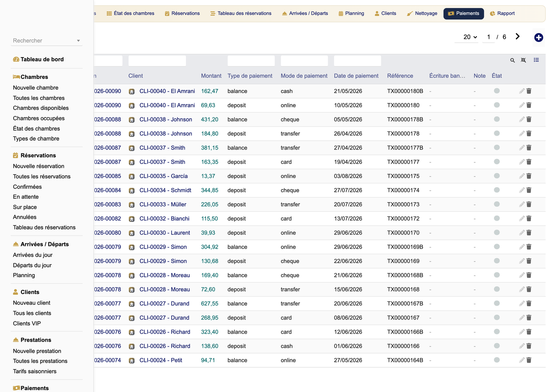Open the 20 rows per page dropdown
The image size is (551, 392).
pyautogui.click(x=466, y=37)
